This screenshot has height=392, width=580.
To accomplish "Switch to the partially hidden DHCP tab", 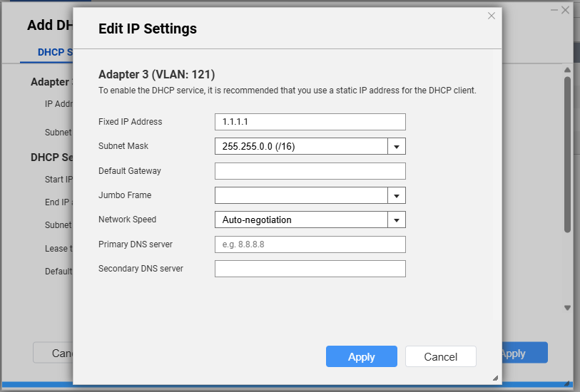I will [54, 52].
